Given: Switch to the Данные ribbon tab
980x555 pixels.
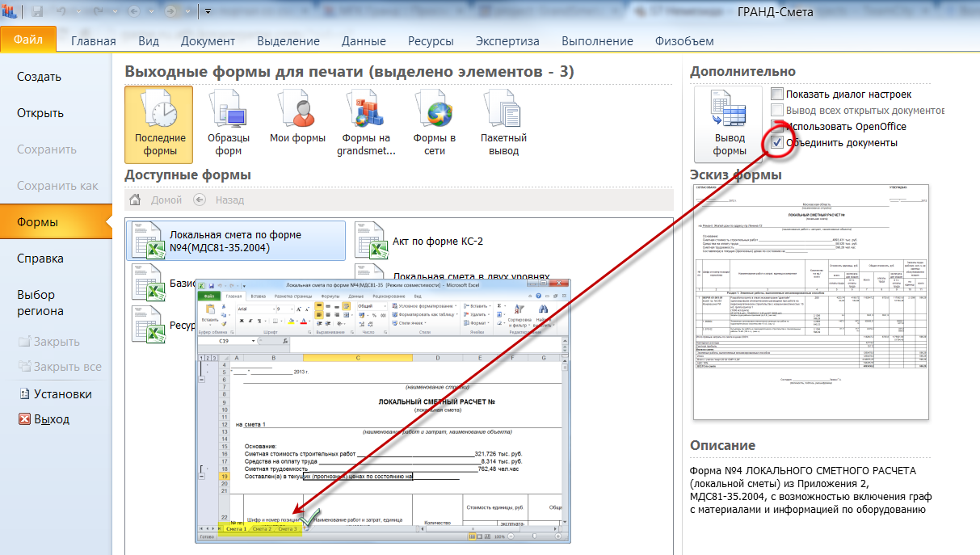Looking at the screenshot, I should (x=364, y=41).
